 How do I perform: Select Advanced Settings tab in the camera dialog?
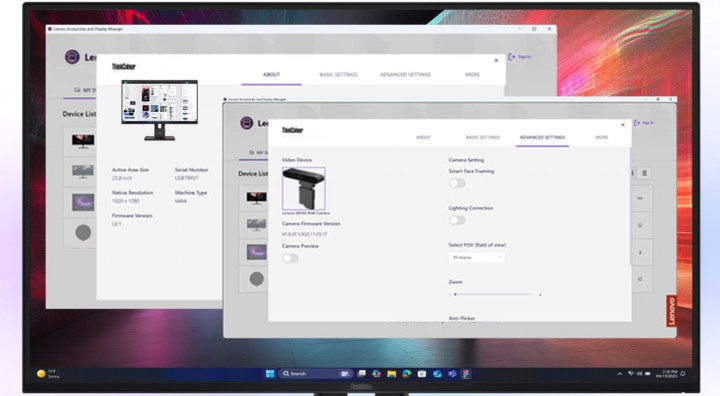pyautogui.click(x=542, y=137)
